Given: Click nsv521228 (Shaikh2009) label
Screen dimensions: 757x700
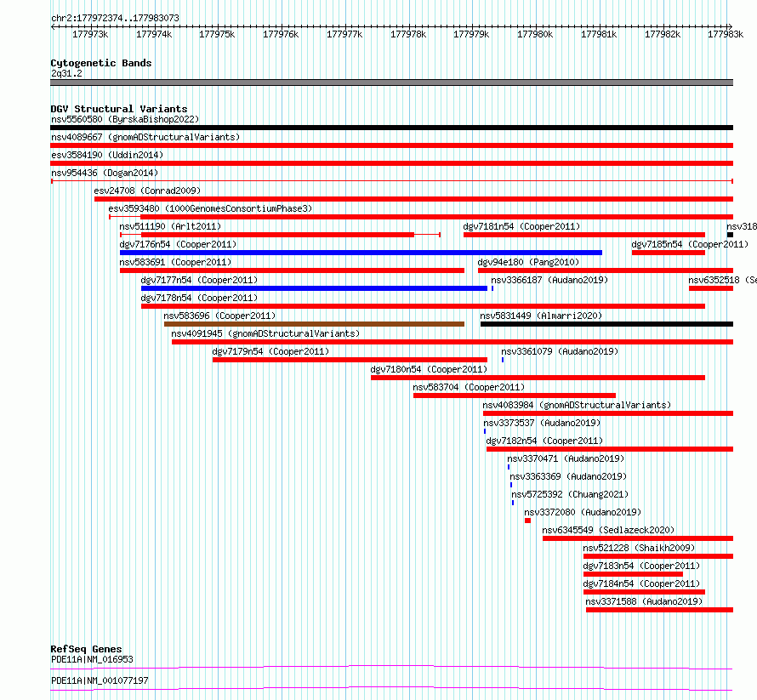Looking at the screenshot, I should pos(639,548).
